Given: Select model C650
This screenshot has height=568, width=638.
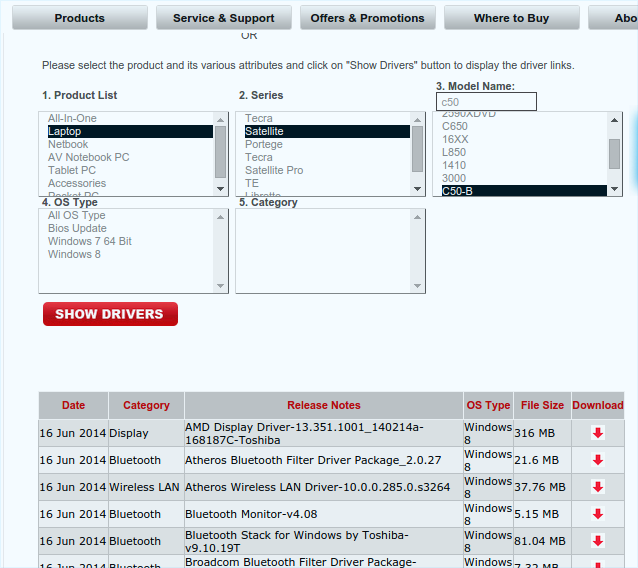Looking at the screenshot, I should pos(524,127).
